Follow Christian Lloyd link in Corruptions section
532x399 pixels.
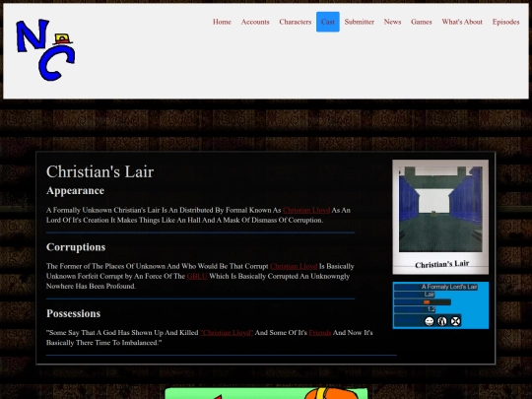[294, 266]
